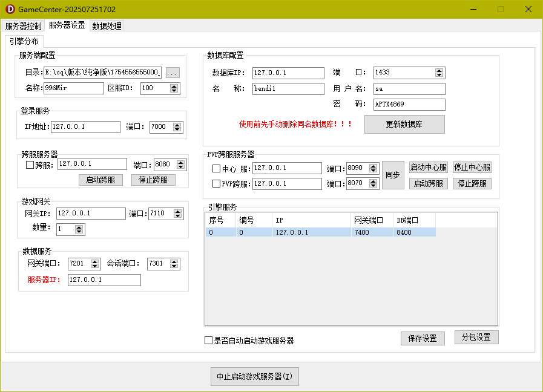Screen dimensions: 543x392
Task: Click the 更新数据库 button
Action: click(404, 124)
